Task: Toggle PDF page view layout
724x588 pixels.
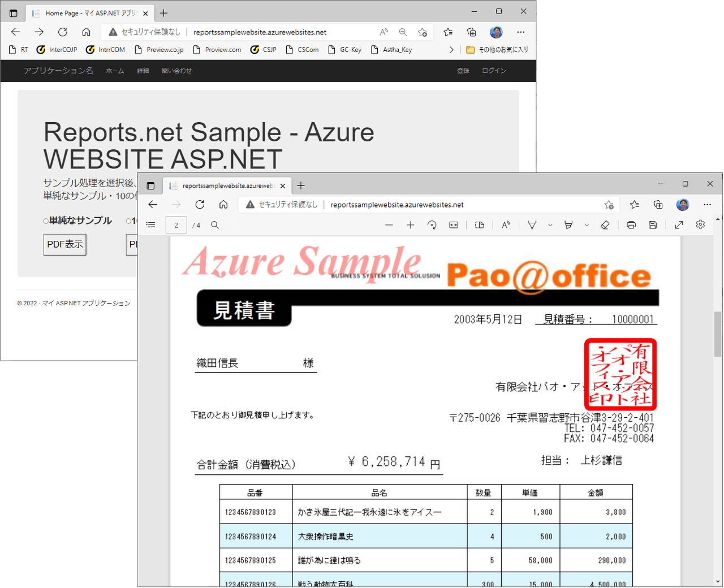Action: 480,224
